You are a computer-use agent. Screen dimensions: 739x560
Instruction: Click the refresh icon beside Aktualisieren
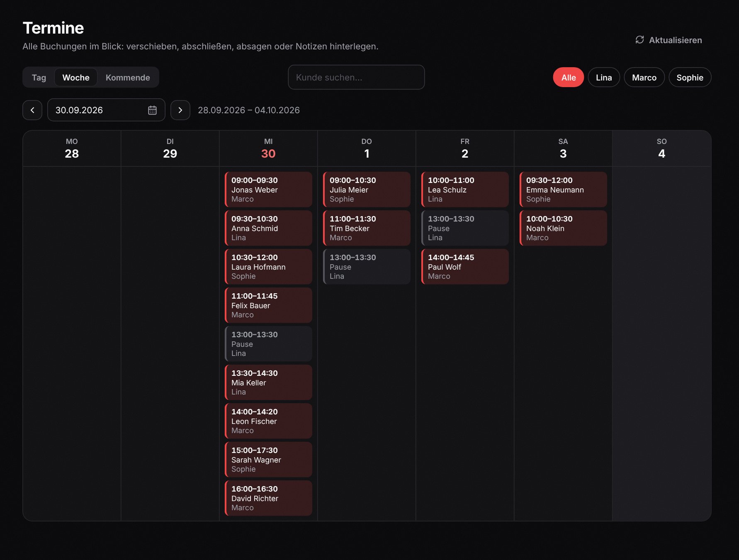coord(639,40)
